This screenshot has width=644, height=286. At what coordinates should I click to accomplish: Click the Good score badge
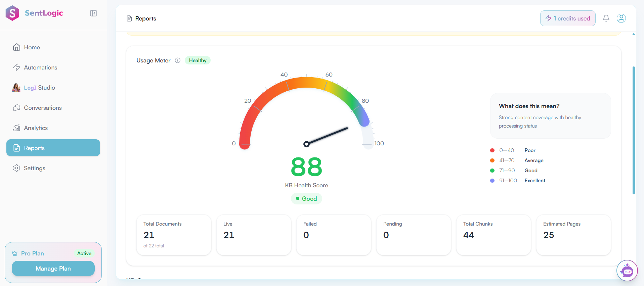click(x=306, y=199)
